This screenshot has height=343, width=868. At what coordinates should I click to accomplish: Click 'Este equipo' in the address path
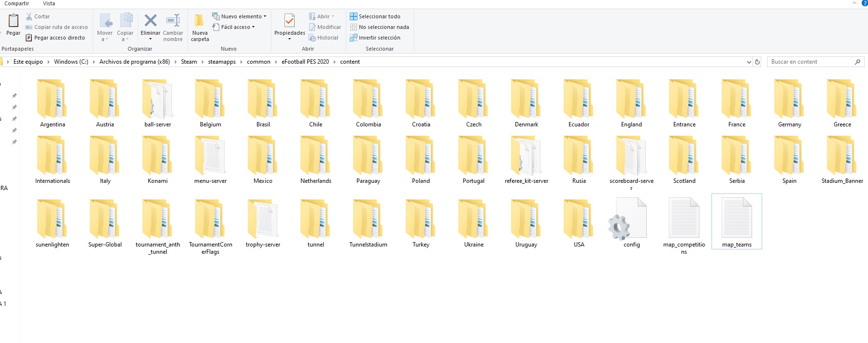click(x=28, y=62)
